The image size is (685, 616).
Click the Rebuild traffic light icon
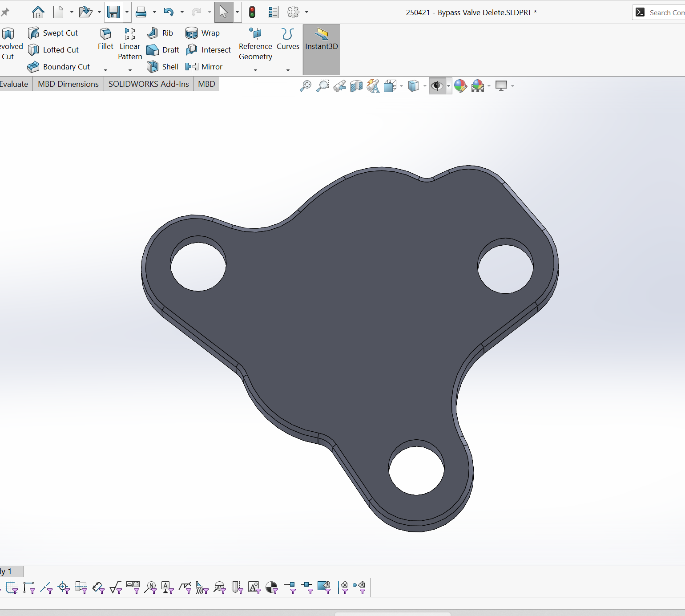pos(252,12)
